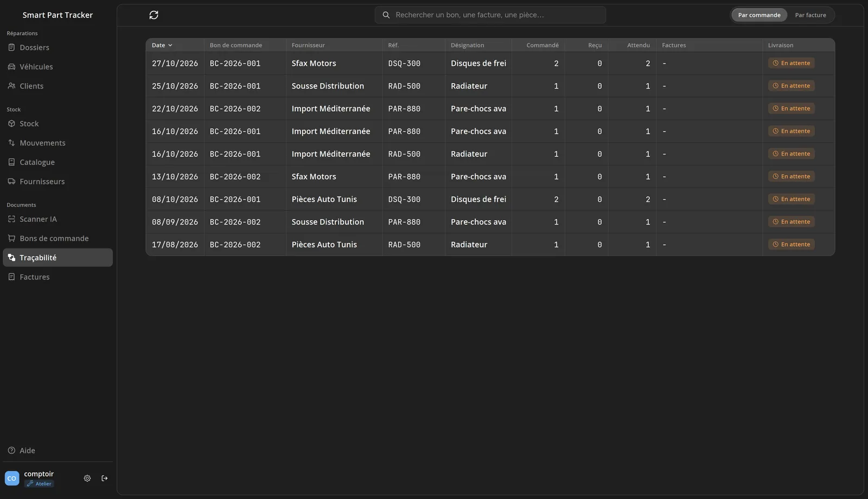Open the Catalogue page
Screen dimensions: 868x499
pos(58,162)
